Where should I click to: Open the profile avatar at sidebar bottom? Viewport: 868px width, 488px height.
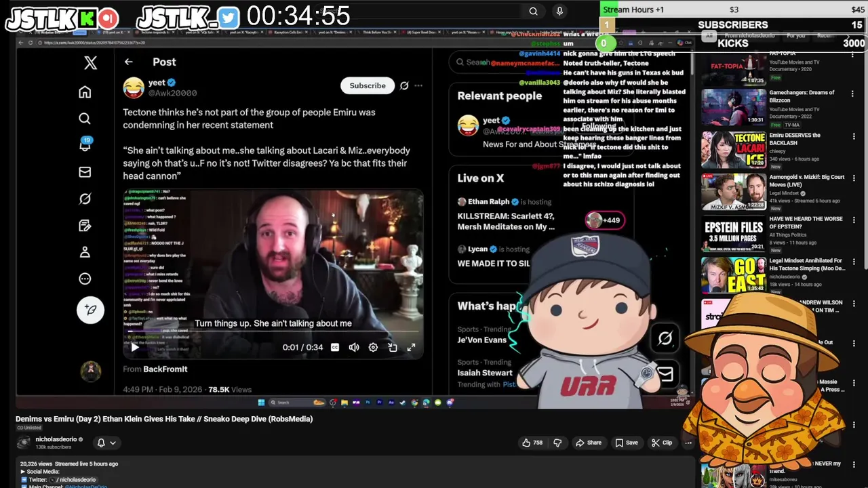coord(90,370)
